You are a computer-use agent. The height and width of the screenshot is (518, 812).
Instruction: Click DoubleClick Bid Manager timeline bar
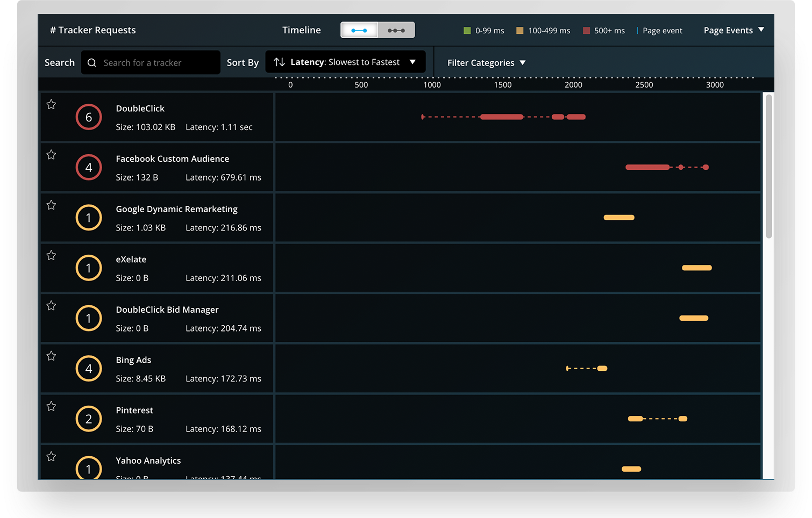pyautogui.click(x=694, y=318)
